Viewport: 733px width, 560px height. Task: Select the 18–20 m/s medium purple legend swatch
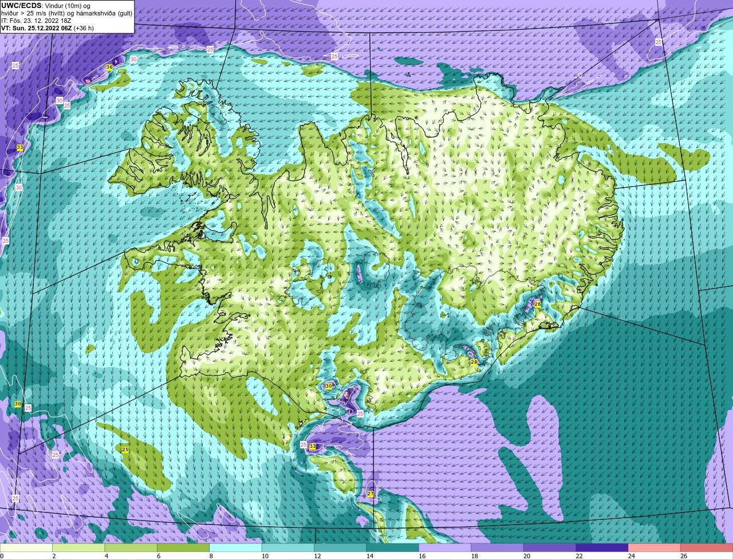[498, 547]
